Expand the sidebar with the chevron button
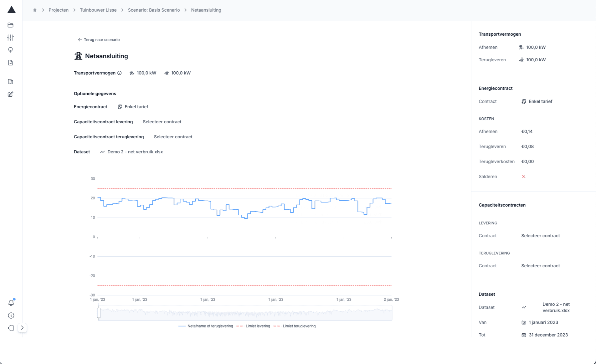 22,328
